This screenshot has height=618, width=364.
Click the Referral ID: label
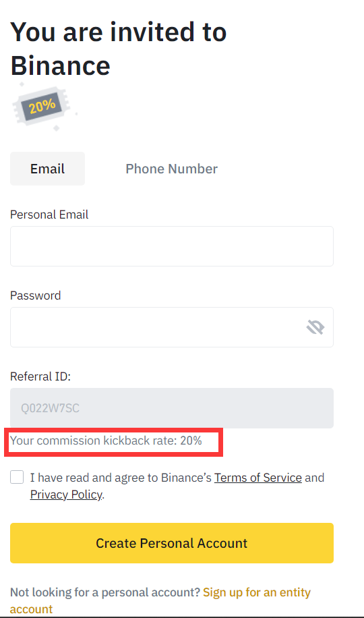tap(40, 376)
